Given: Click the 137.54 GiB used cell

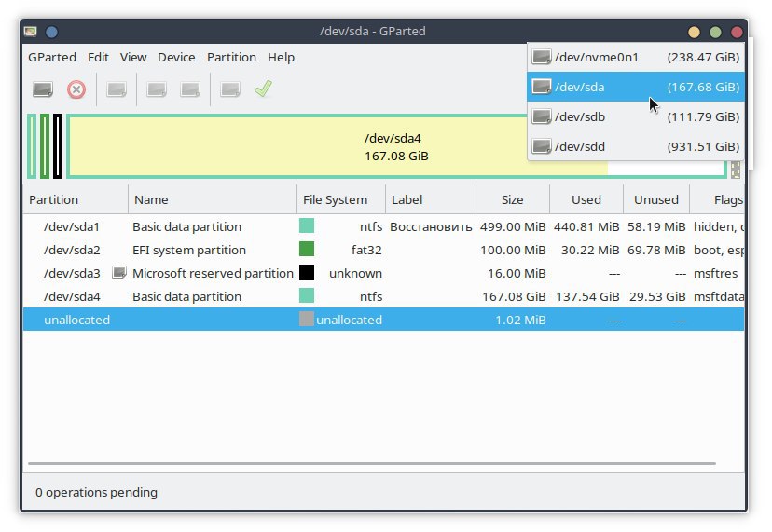Looking at the screenshot, I should (587, 296).
